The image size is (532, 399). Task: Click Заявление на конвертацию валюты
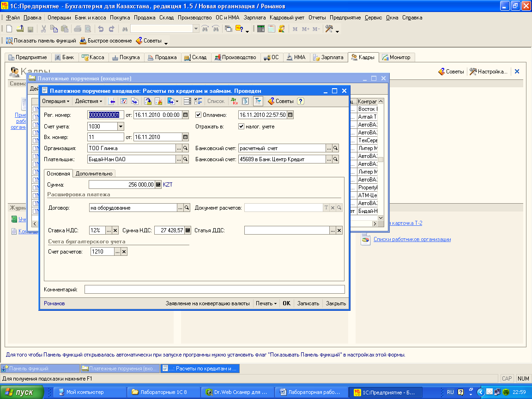coord(208,303)
